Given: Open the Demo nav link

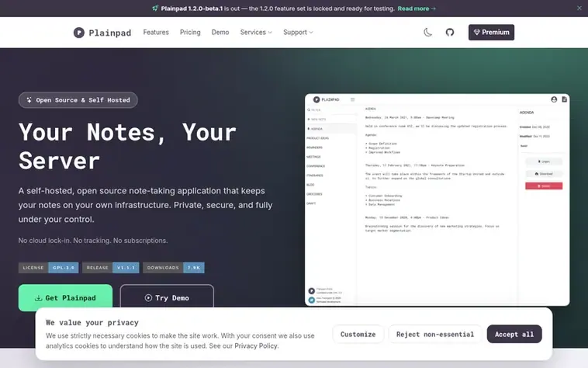Looking at the screenshot, I should 220,33.
